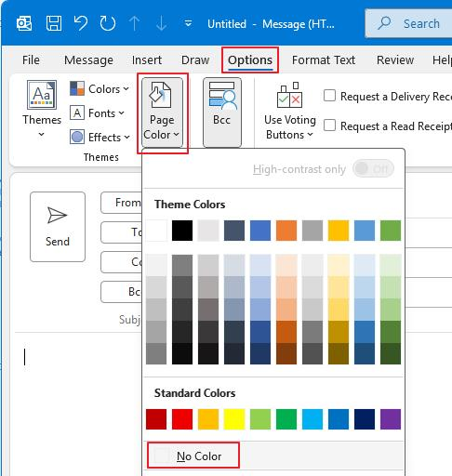Expand the theme Effects dropdown

click(x=100, y=138)
